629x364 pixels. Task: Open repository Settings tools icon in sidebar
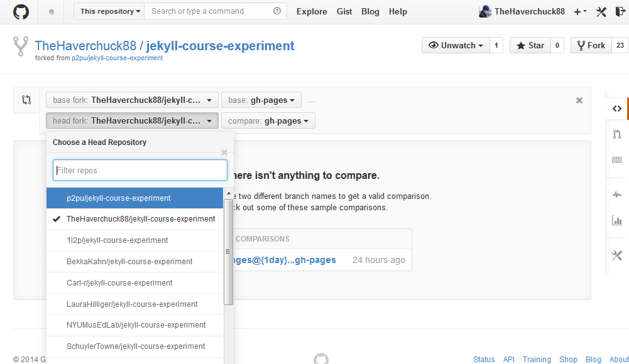617,255
